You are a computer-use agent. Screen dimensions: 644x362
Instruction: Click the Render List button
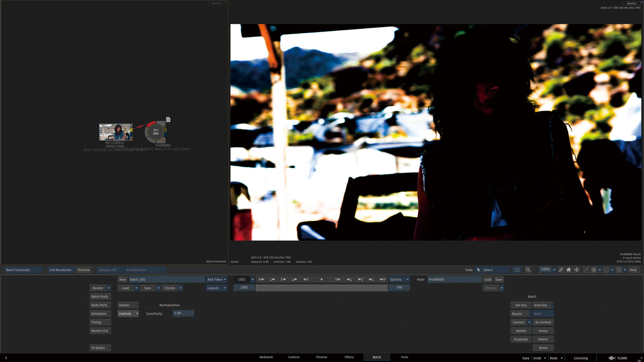(x=100, y=331)
